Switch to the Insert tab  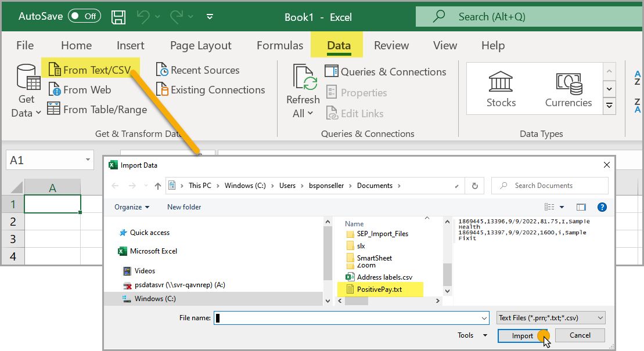[x=130, y=45]
